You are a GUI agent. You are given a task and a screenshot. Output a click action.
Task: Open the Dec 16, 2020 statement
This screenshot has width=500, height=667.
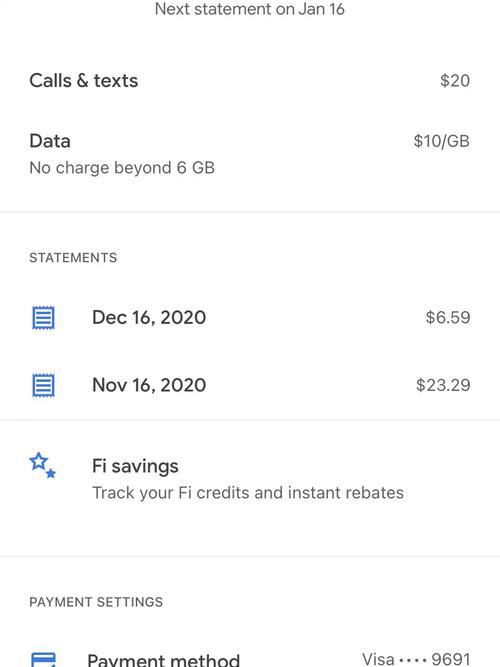pos(250,317)
